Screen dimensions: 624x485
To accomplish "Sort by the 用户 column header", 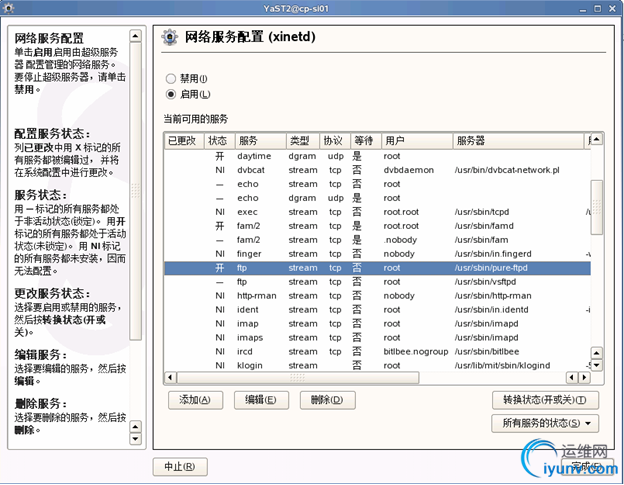I will click(x=417, y=141).
